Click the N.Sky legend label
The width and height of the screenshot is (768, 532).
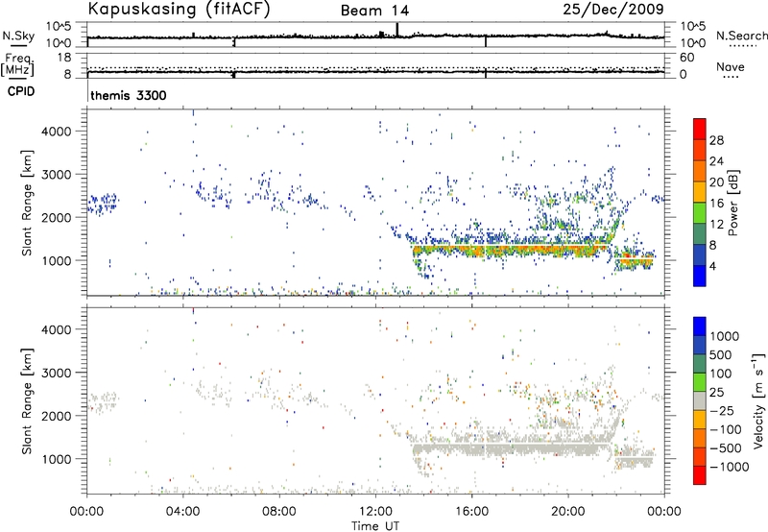point(18,36)
